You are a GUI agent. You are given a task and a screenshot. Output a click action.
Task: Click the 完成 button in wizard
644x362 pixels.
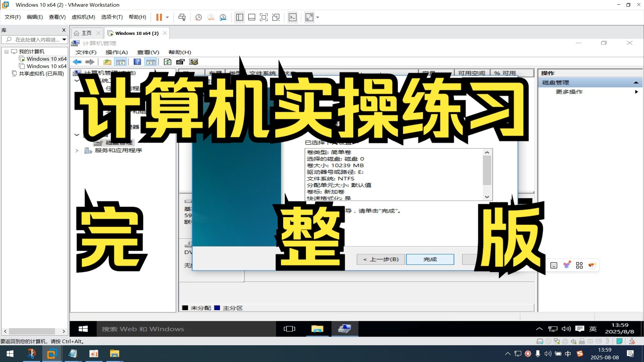click(430, 259)
